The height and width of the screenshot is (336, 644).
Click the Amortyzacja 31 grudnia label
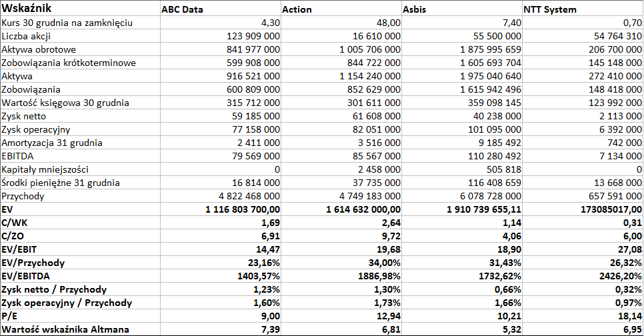tap(52, 143)
